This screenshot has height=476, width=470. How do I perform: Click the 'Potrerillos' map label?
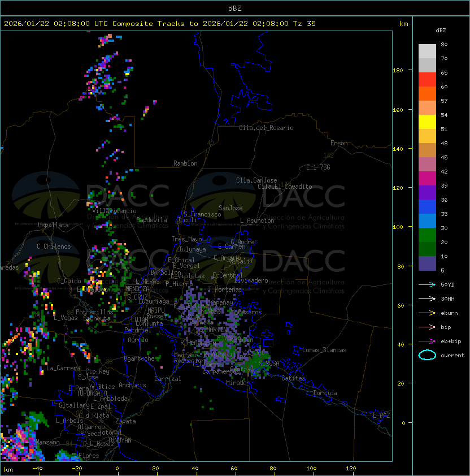(94, 311)
